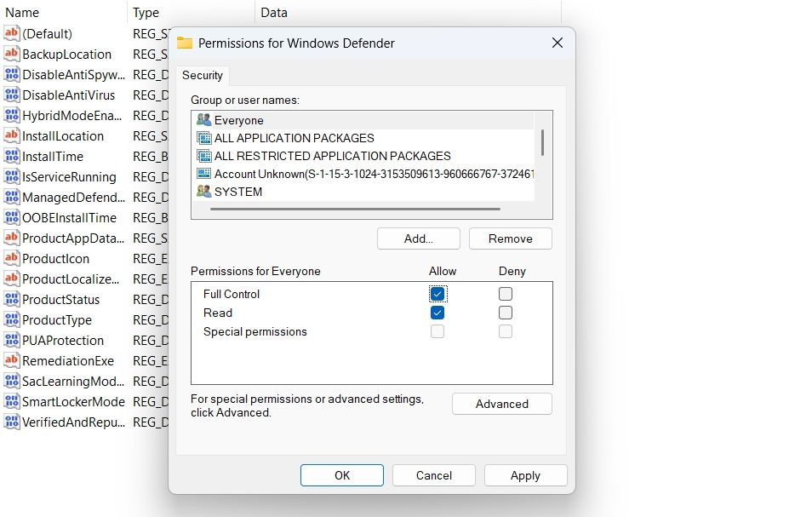Select the ManagedDefender value icon
The image size is (812, 517).
tap(11, 198)
